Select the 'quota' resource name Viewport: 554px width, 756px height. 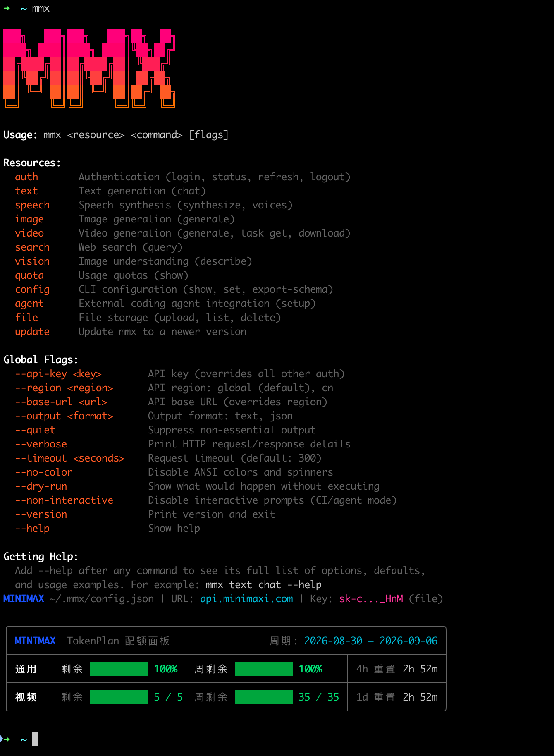point(29,275)
